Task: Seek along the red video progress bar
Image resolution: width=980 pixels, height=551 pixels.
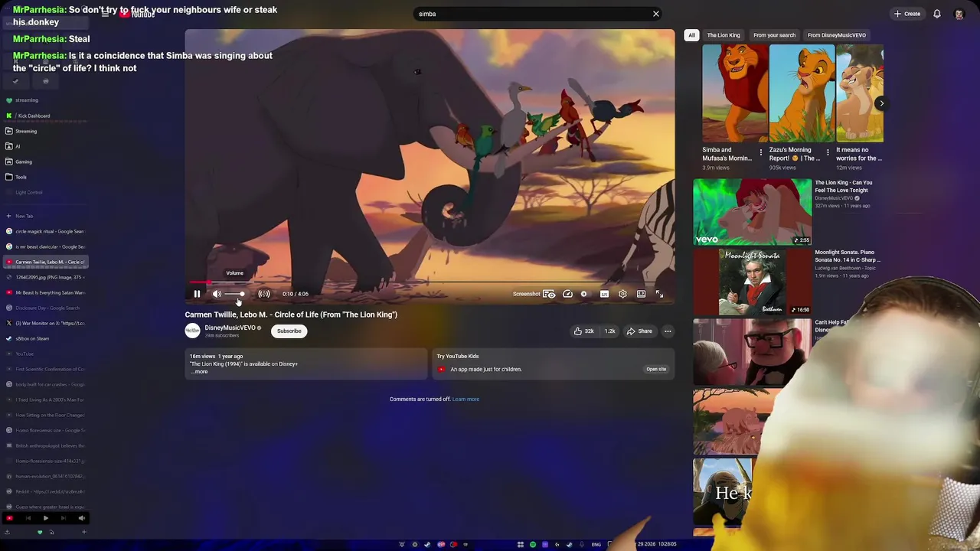Action: (x=430, y=282)
